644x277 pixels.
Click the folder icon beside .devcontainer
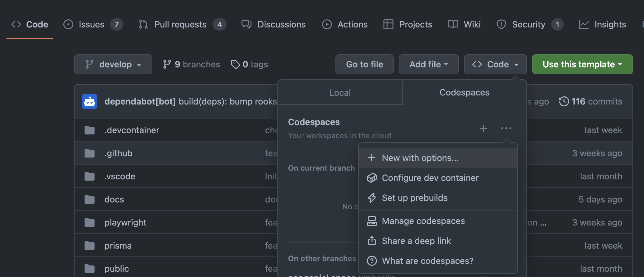[90, 130]
